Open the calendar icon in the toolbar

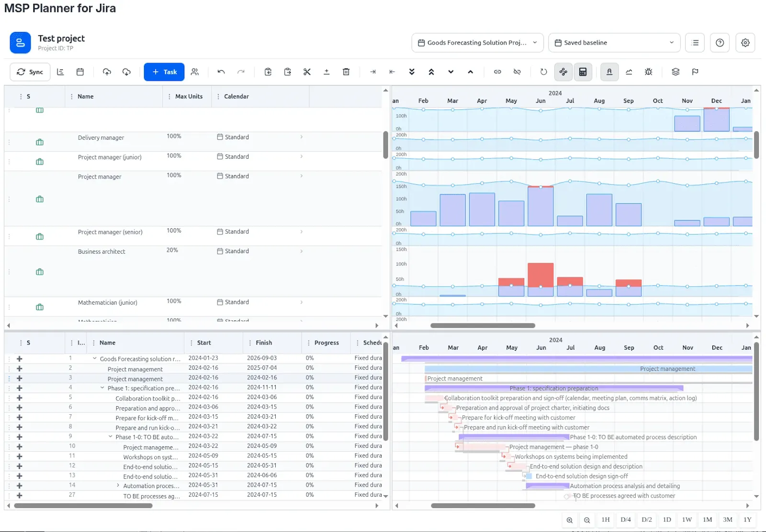[x=80, y=72]
